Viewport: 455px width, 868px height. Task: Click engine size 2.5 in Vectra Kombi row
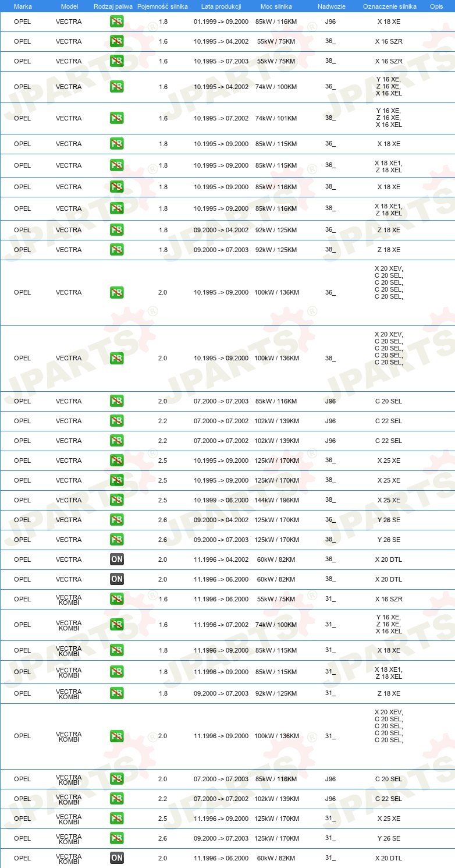(163, 819)
